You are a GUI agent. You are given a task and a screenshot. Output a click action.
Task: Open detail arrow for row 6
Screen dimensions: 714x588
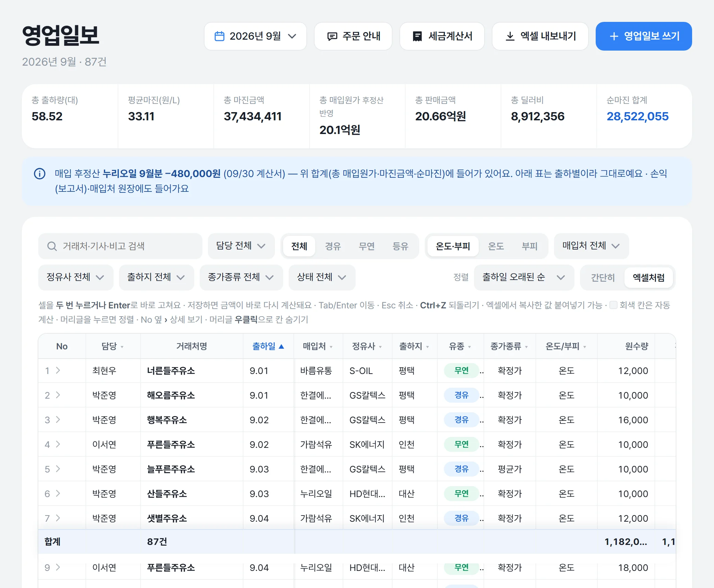[x=58, y=493]
